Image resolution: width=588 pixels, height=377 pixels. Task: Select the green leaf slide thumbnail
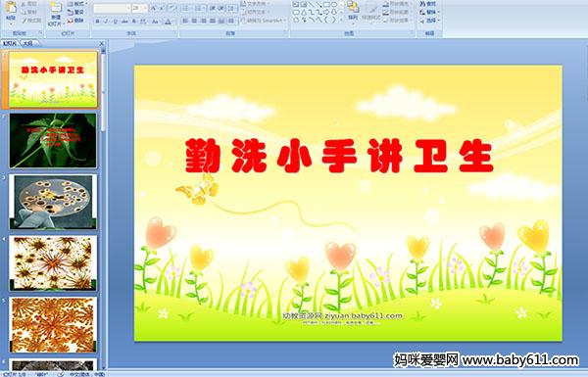coord(53,141)
